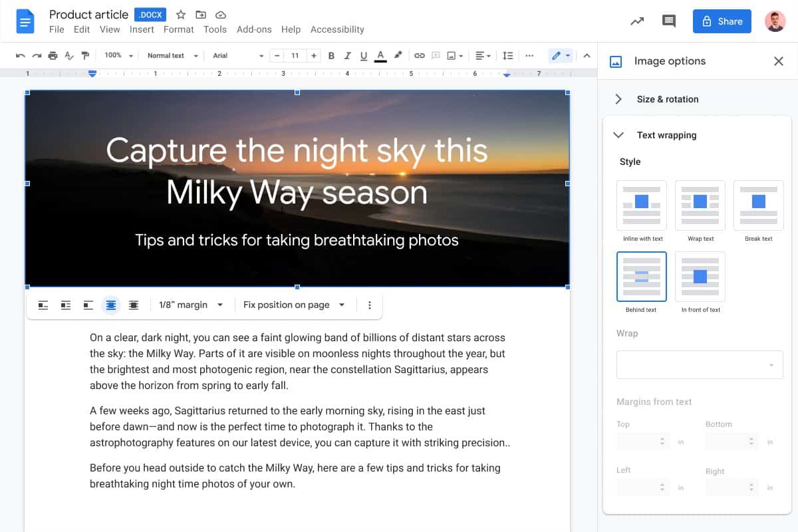Click the line spacing icon
798x532 pixels.
507,56
